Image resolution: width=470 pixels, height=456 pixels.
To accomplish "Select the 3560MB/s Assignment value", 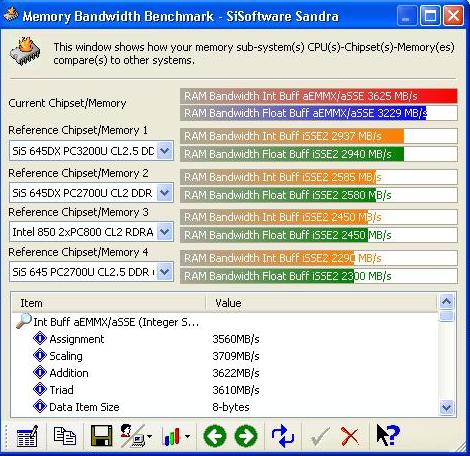I will [x=236, y=339].
